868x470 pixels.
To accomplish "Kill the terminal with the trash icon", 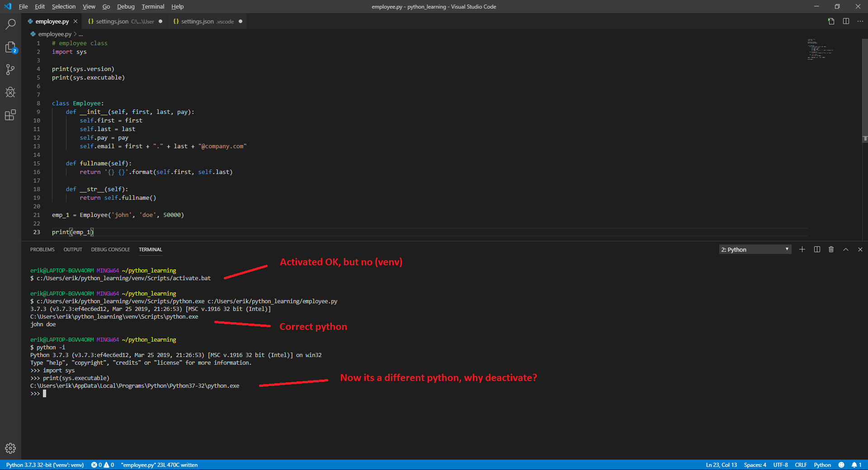I will point(831,249).
